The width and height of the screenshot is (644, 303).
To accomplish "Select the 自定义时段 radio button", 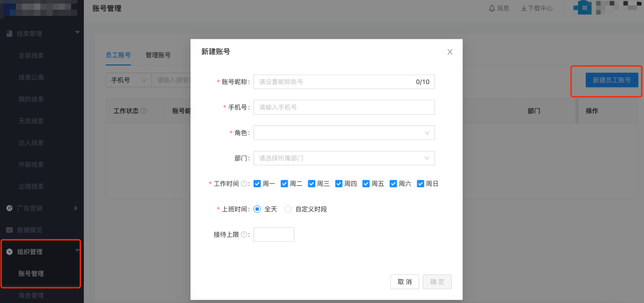I will pos(288,208).
